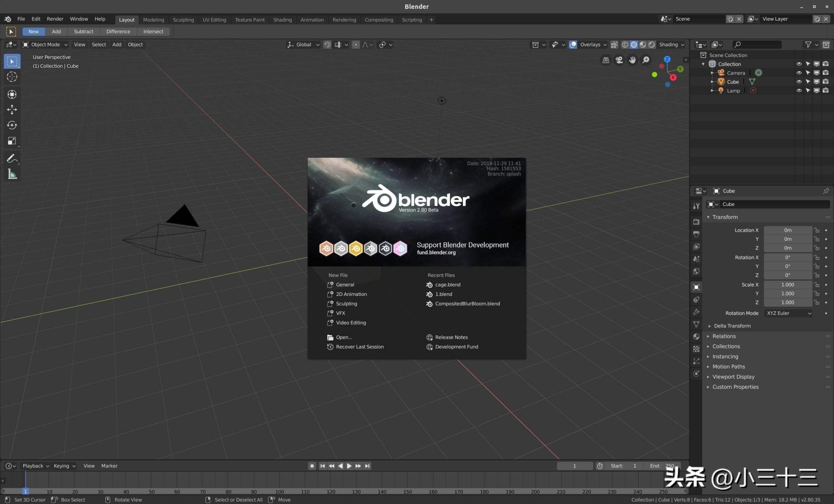Open the Output properties tab icon
This screenshot has width=834, height=504.
[x=696, y=234]
